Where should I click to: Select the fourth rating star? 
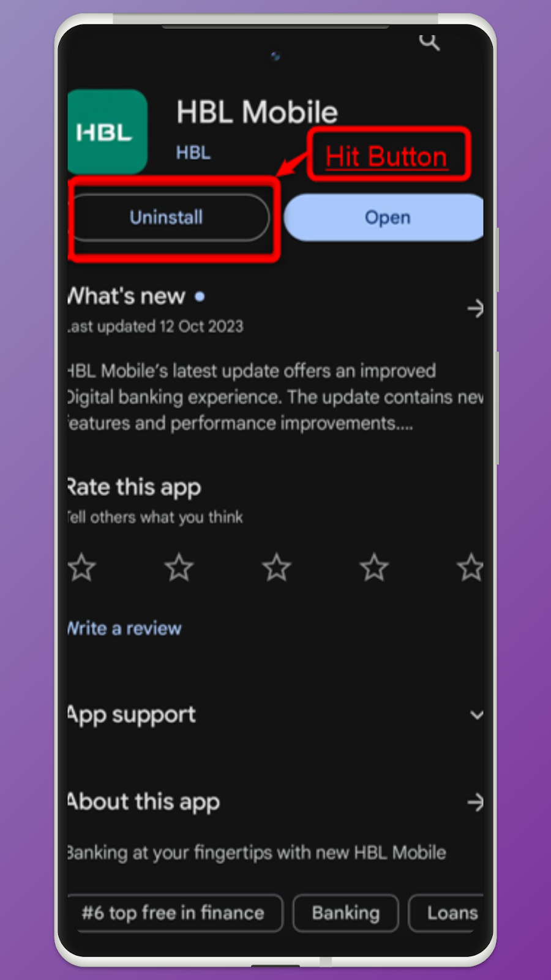point(374,567)
